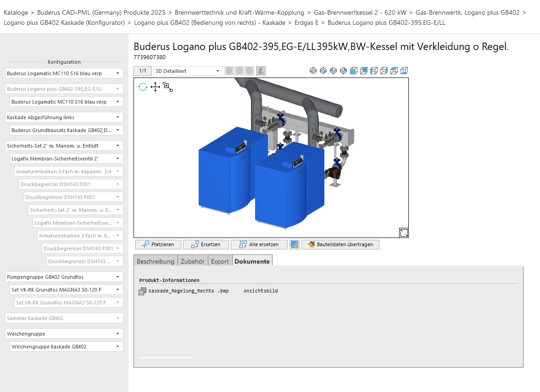
Task: Activate the pan (move) tool in viewer
Action: click(x=156, y=87)
